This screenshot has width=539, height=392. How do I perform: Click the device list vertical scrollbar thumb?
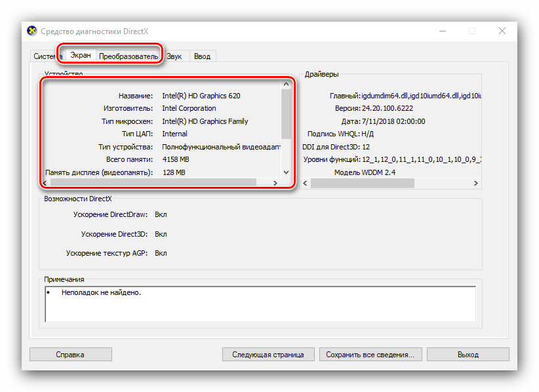point(286,114)
